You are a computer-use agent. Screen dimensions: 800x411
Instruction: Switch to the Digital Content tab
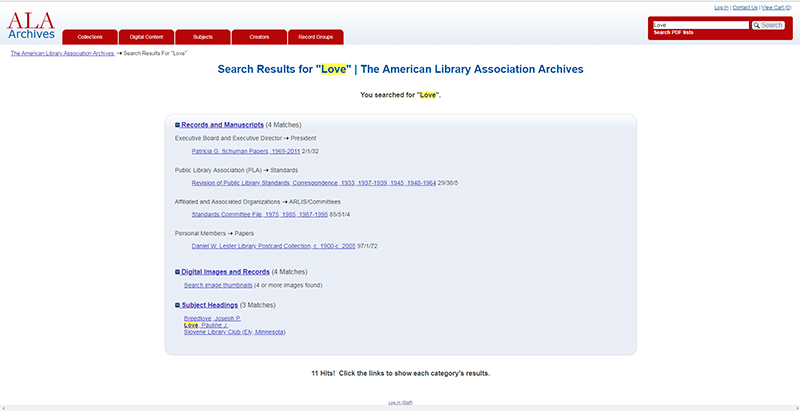[146, 37]
